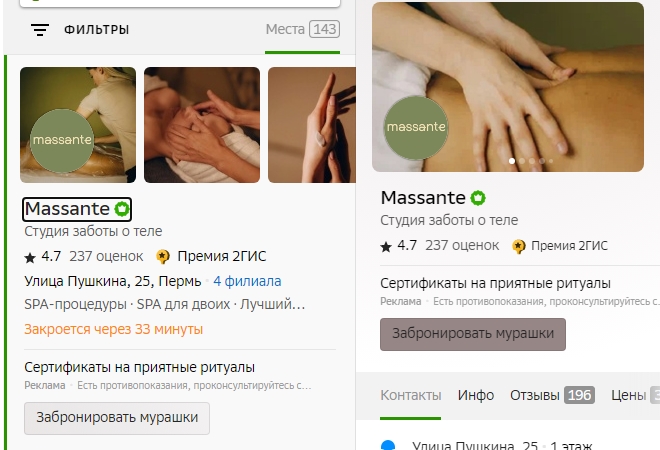Click blue location marker beside address
Screen dimensions: 660x450
(x=388, y=445)
